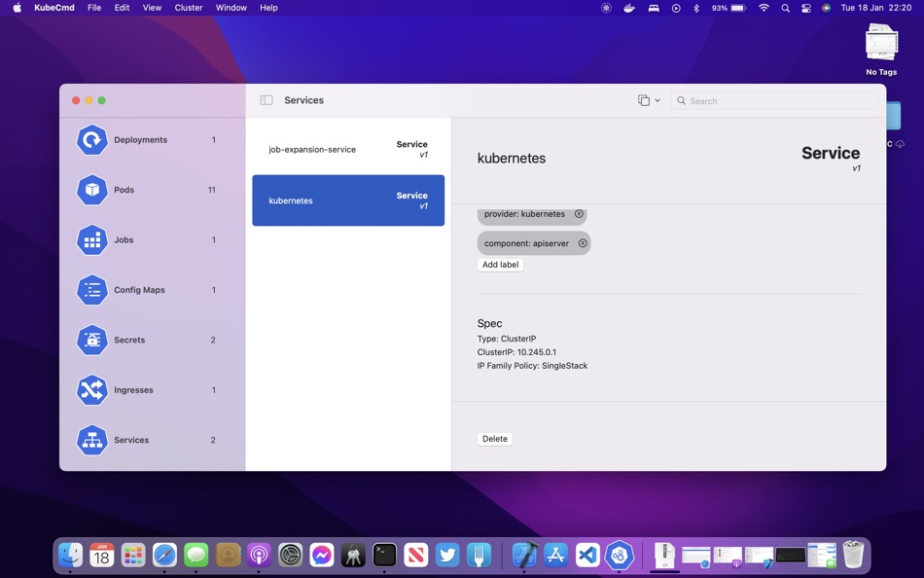This screenshot has height=578, width=924.
Task: Click the date and time in the menu bar
Action: coord(875,8)
